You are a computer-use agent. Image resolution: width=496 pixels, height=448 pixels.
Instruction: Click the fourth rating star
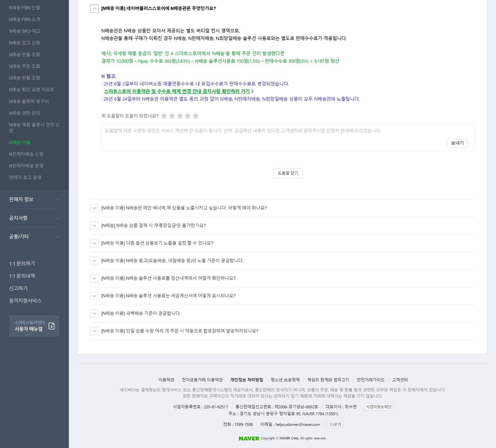(188, 116)
